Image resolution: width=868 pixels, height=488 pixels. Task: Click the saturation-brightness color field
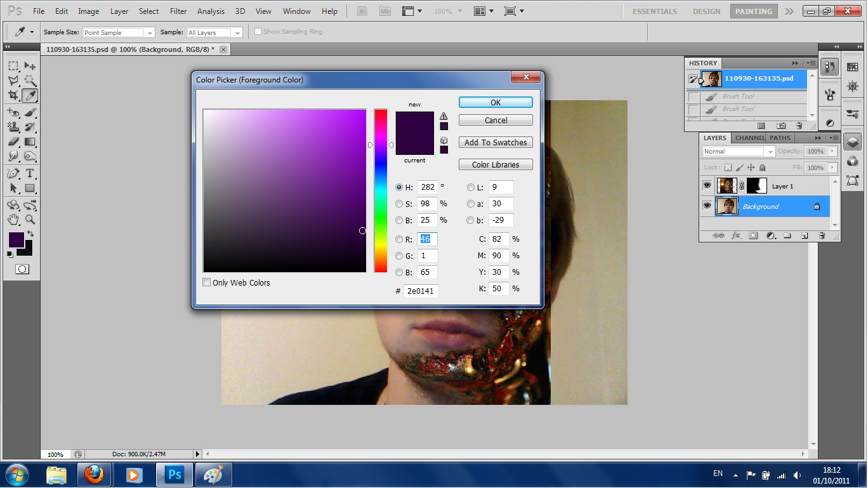284,190
